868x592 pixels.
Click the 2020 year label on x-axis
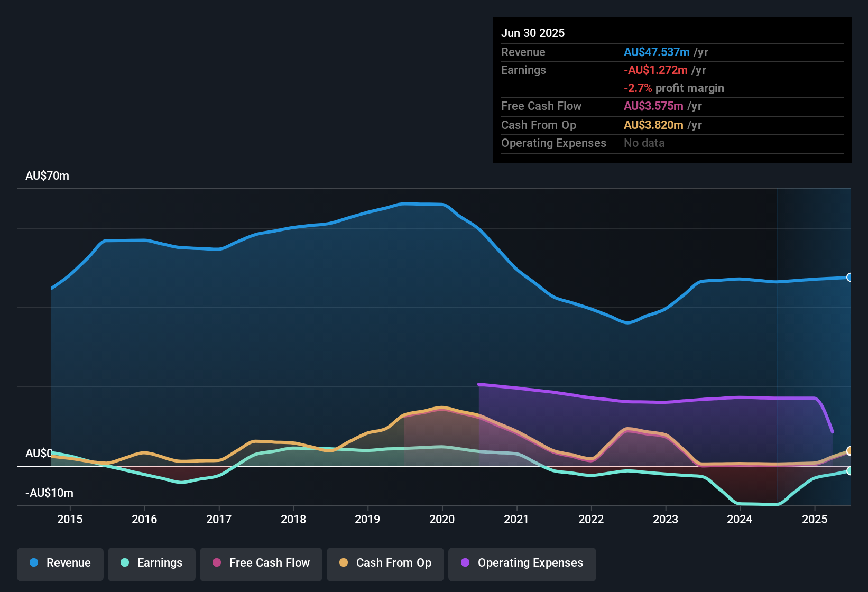[x=442, y=520]
